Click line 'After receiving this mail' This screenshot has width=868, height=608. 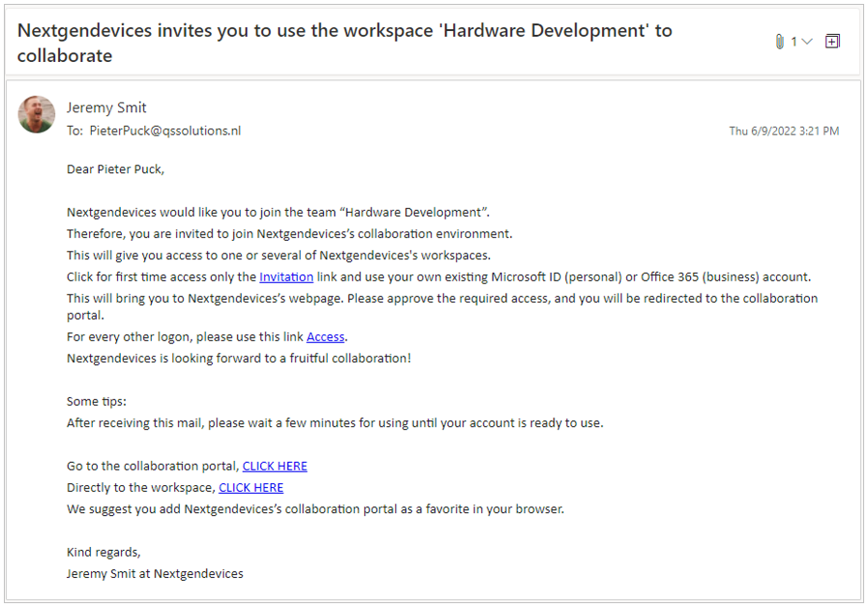tap(334, 423)
